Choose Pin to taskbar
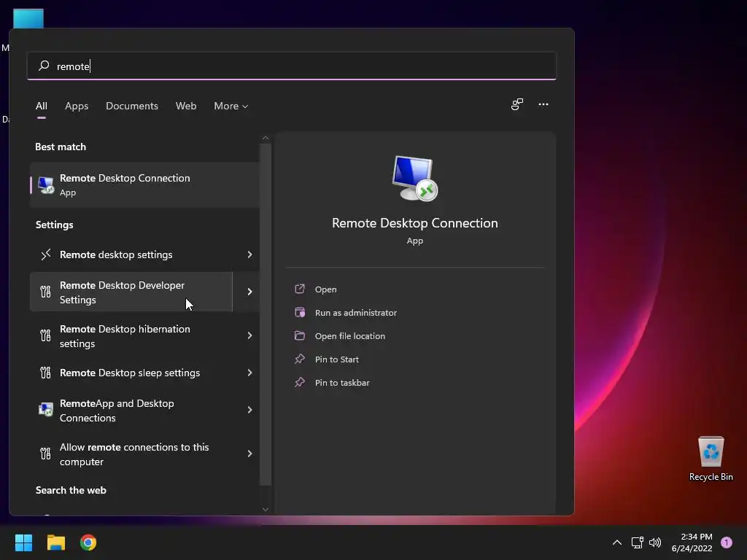This screenshot has height=560, width=747. 342,383
